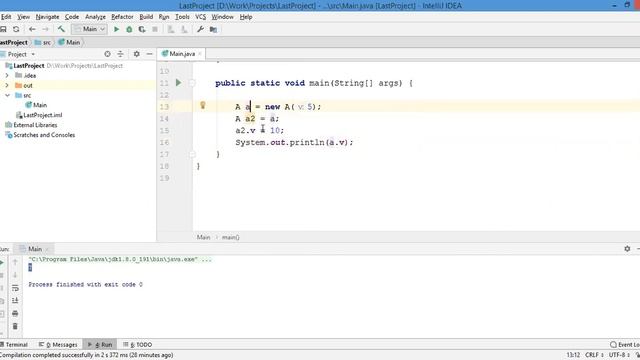Toggle scroll to end icon in Run panel

tap(15, 301)
